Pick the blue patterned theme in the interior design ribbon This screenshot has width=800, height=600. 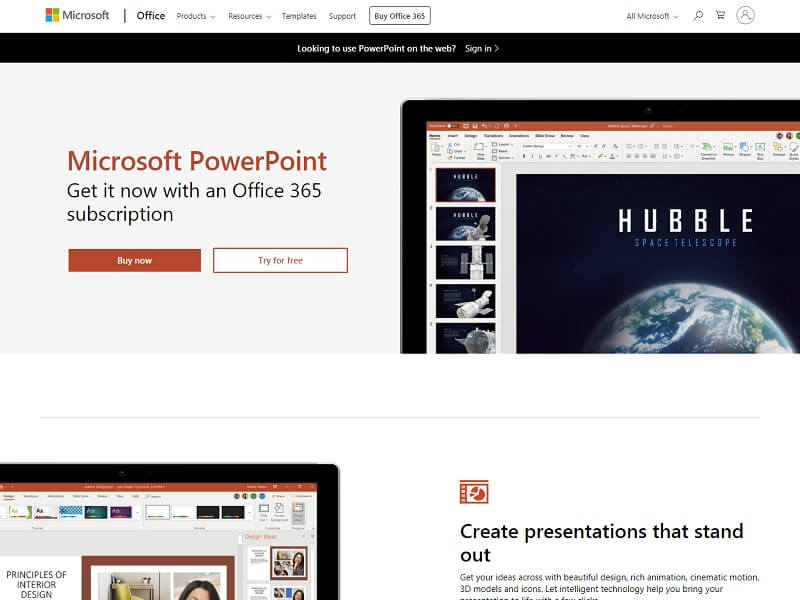pos(70,512)
